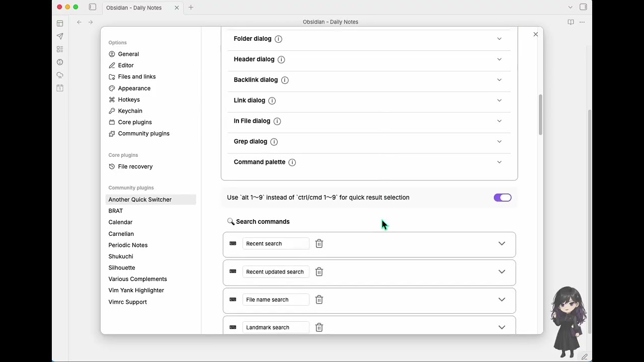
Task: Open the tab list dropdown chevron
Action: point(570,8)
